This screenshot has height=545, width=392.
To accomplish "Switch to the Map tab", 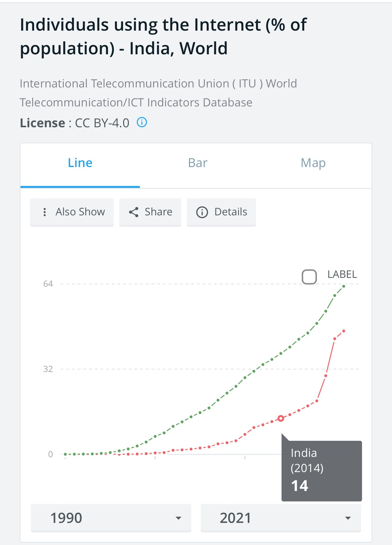I will point(313,163).
